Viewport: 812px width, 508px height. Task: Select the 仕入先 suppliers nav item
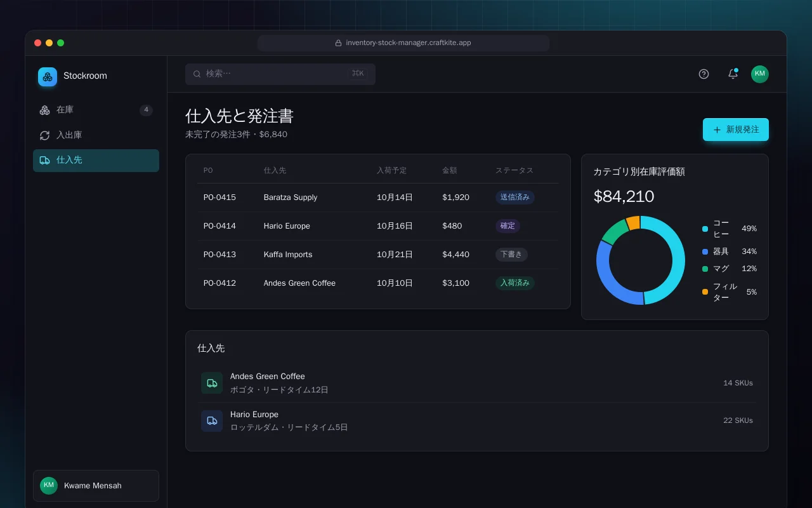(96, 160)
